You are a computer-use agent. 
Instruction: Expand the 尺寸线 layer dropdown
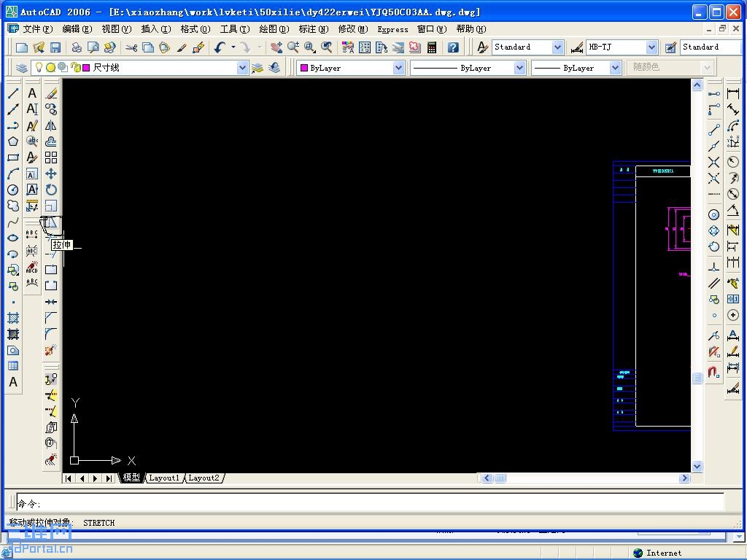click(242, 68)
